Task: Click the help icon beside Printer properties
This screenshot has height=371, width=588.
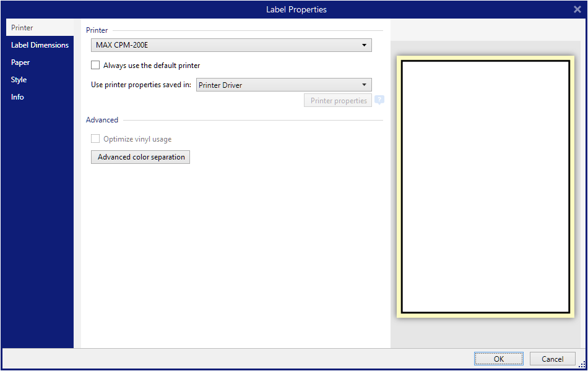Action: coord(379,100)
